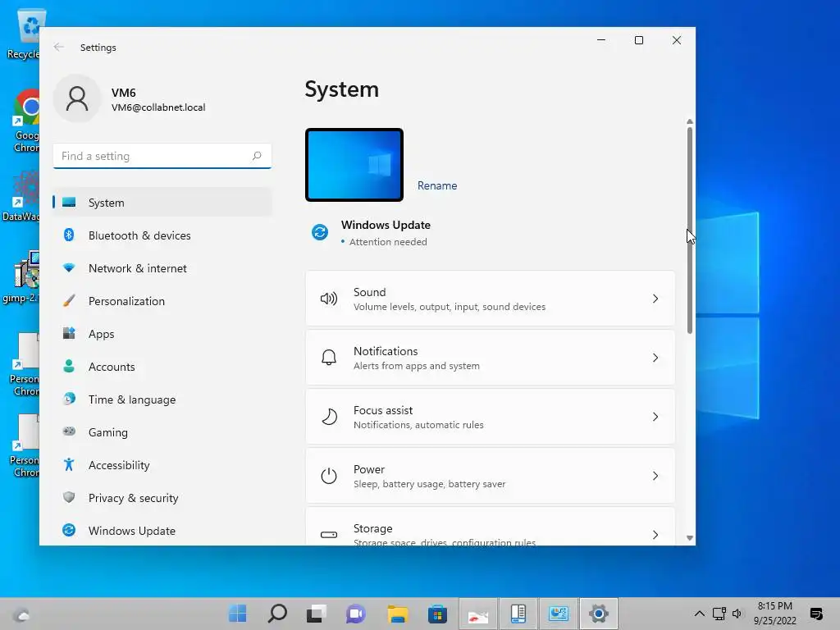The image size is (840, 630).
Task: Expand the Focus assist chevron
Action: 655,416
